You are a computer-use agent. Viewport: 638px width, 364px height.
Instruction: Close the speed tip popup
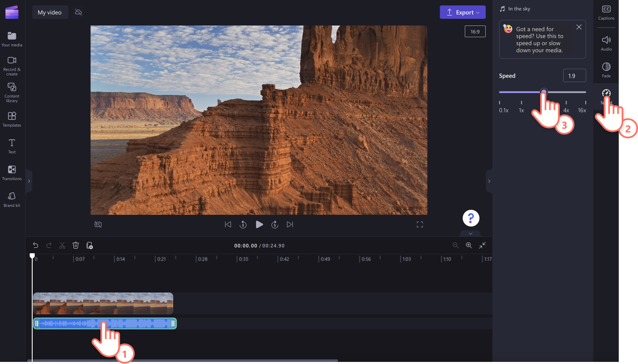click(x=579, y=27)
